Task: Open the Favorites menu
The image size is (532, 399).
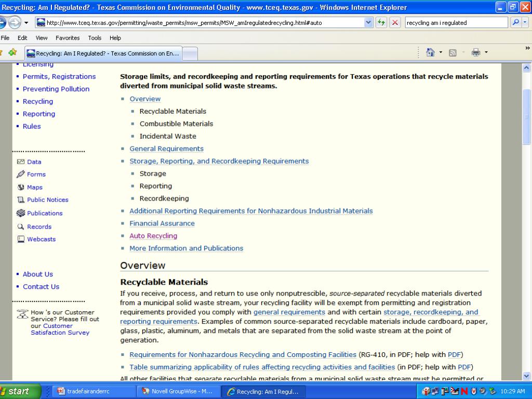Action: coord(68,38)
